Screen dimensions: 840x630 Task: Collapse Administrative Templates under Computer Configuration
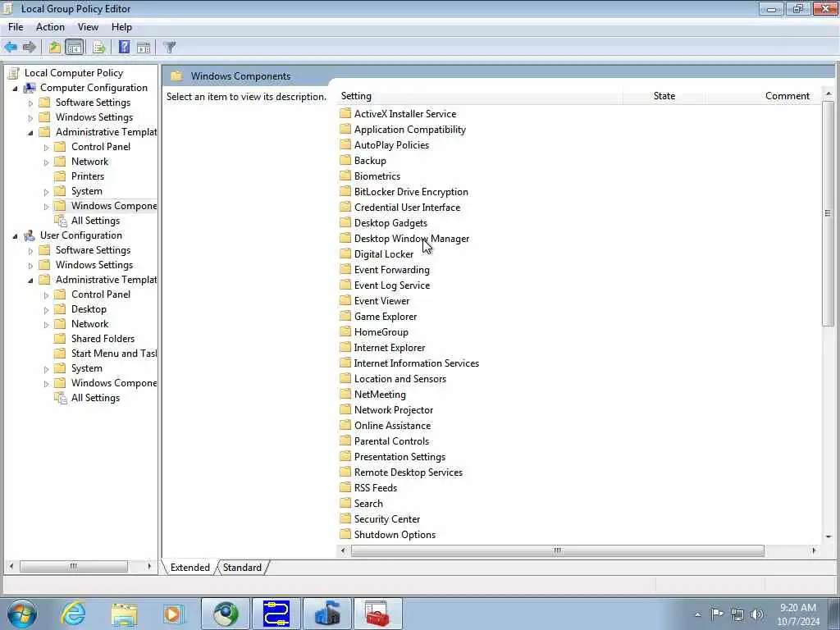30,133
